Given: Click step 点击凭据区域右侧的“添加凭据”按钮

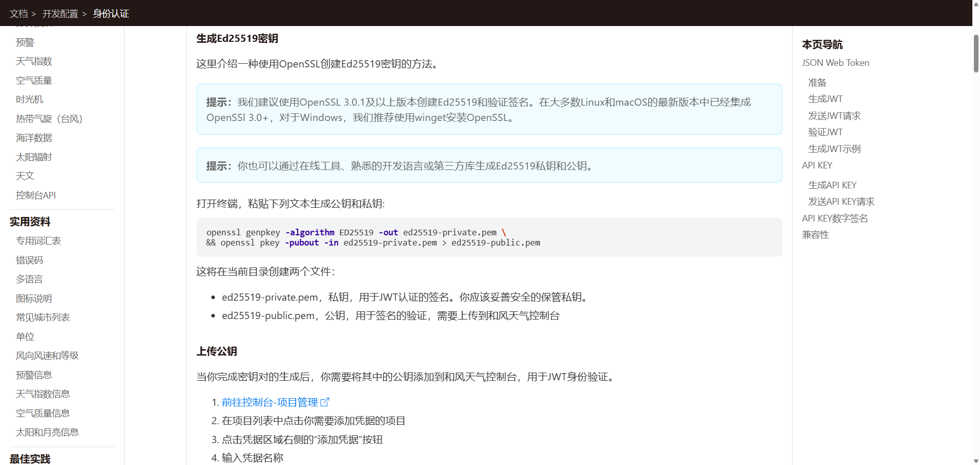Looking at the screenshot, I should point(302,439).
